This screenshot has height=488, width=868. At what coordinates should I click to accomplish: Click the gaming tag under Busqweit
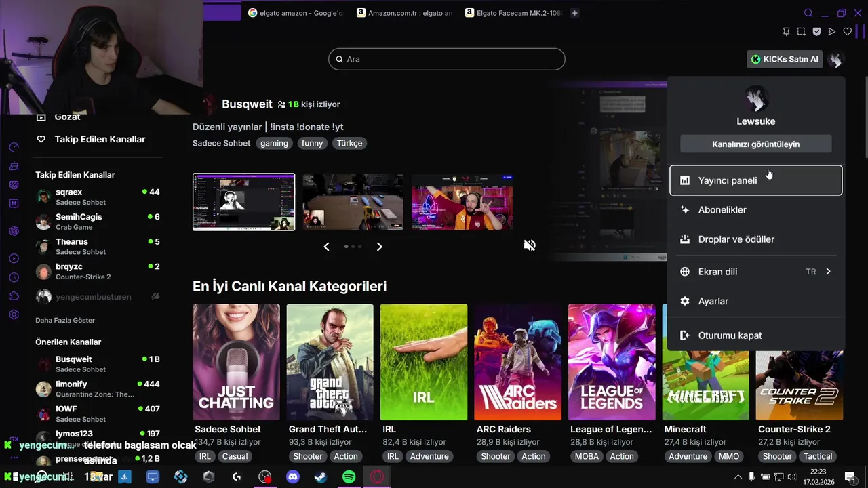[x=275, y=143]
